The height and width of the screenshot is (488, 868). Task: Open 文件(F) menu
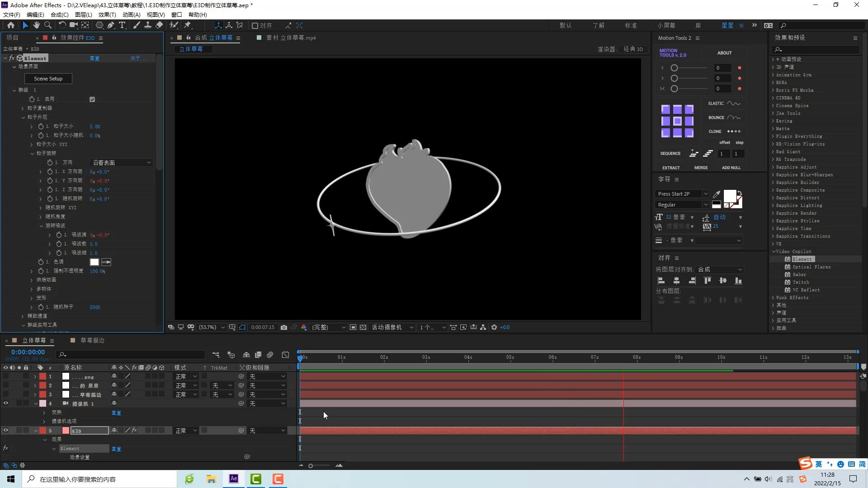click(12, 14)
